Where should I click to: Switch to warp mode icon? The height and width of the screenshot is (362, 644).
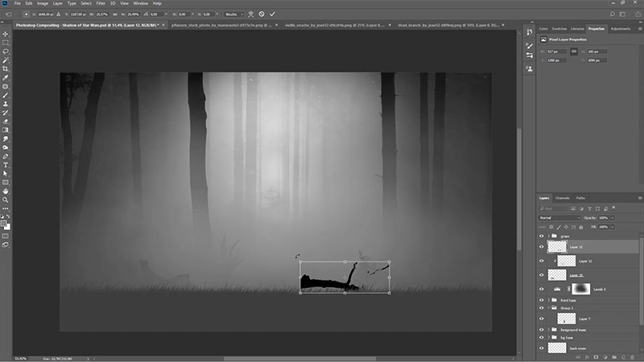(250, 14)
